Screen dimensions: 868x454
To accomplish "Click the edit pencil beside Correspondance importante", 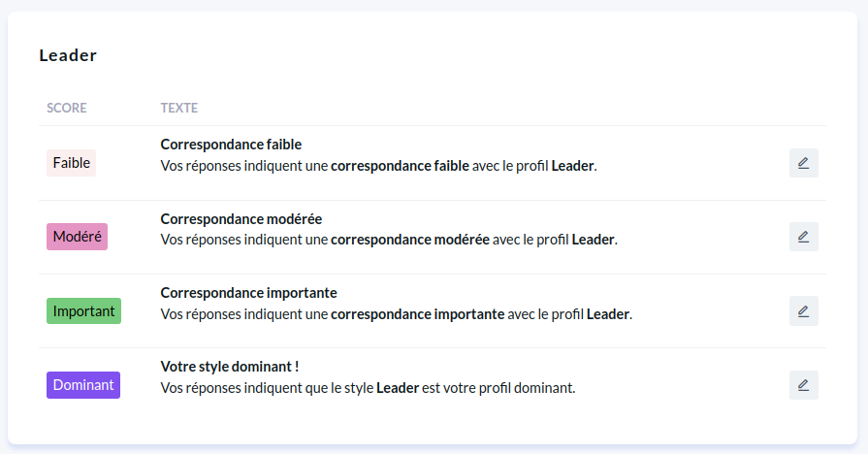I will pos(803,311).
